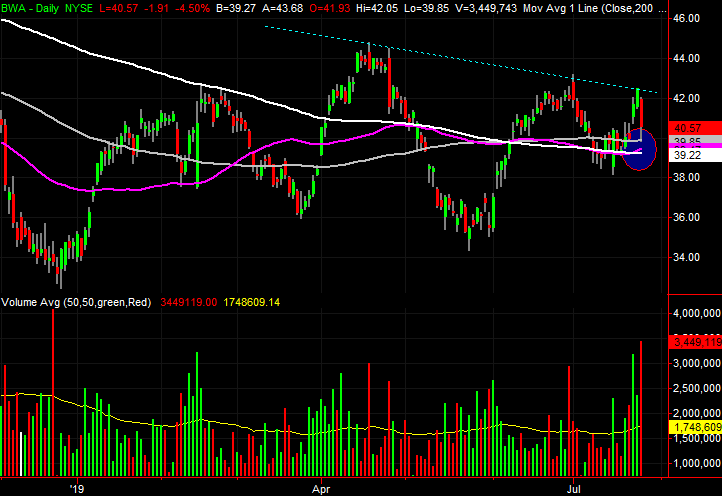722x496 pixels.
Task: Click the Apr date axis label
Action: click(321, 488)
